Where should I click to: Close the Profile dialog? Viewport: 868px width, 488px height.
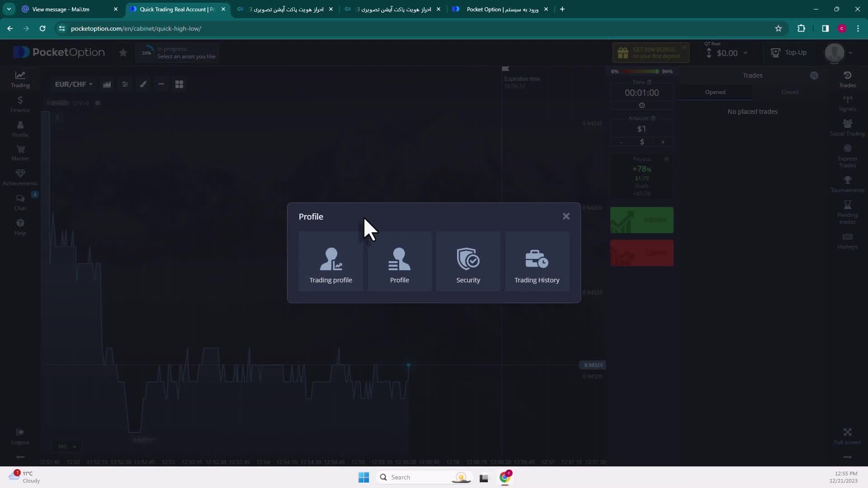[566, 216]
